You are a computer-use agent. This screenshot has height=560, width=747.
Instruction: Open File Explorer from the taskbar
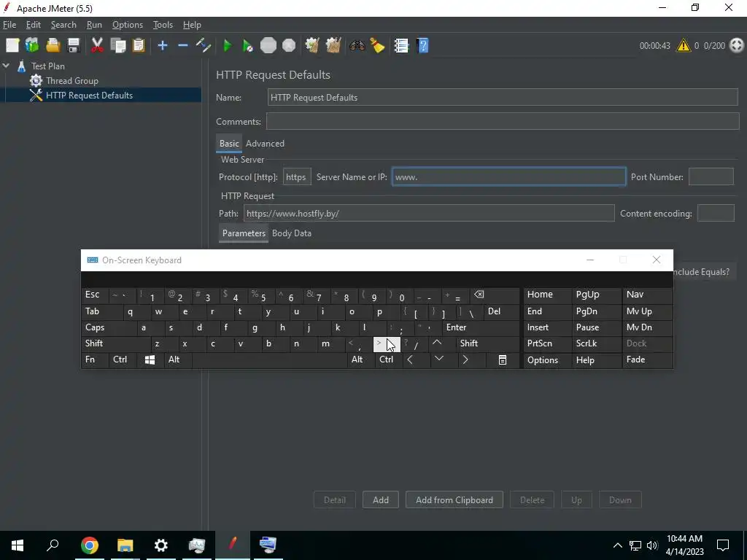tap(125, 545)
